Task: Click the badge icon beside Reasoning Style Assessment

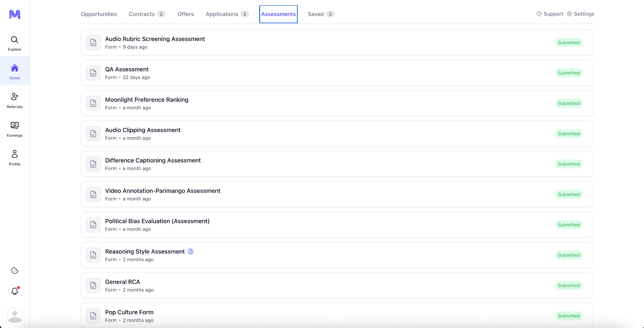Action: [x=191, y=251]
